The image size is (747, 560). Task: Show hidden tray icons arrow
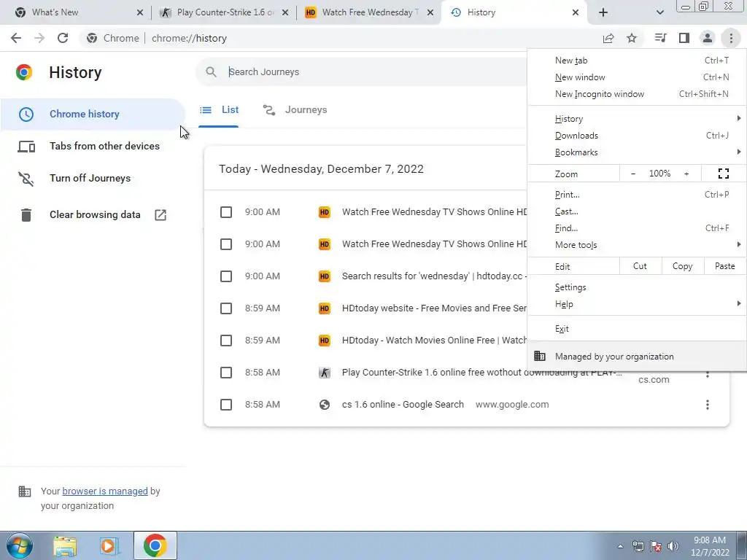pos(620,546)
